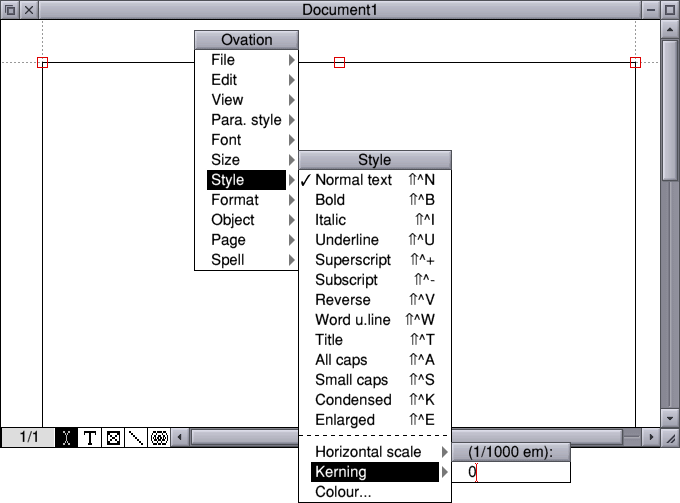Open the Colour... dialog entry
The height and width of the screenshot is (503, 680).
375,492
